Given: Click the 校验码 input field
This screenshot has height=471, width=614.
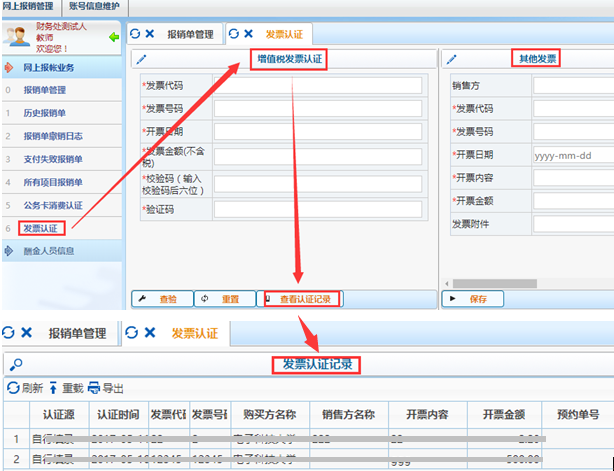Looking at the screenshot, I should tap(318, 184).
